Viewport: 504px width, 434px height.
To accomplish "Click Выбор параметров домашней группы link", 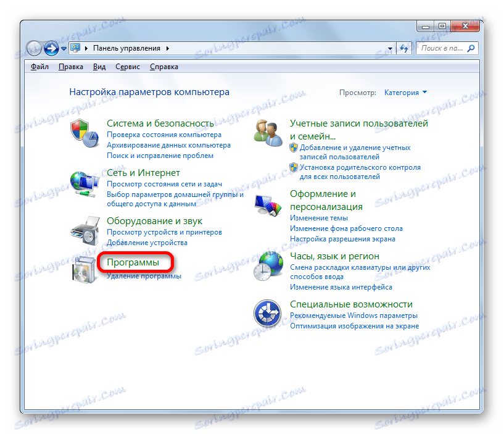I will click(175, 199).
